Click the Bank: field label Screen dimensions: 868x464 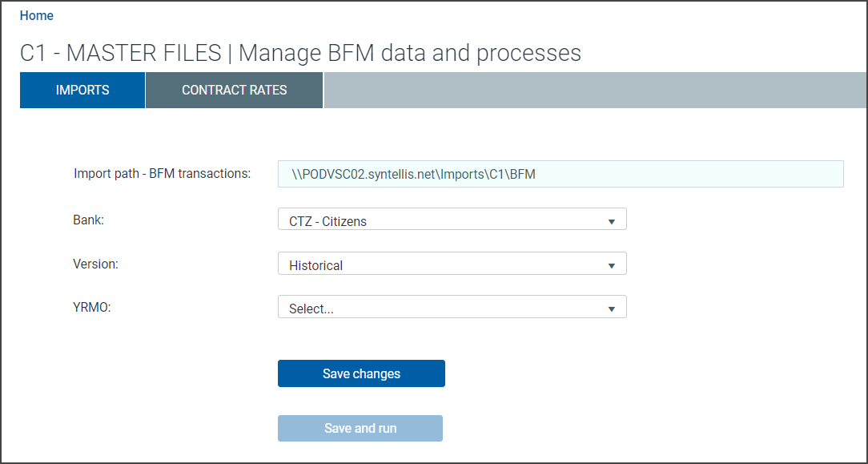(89, 220)
